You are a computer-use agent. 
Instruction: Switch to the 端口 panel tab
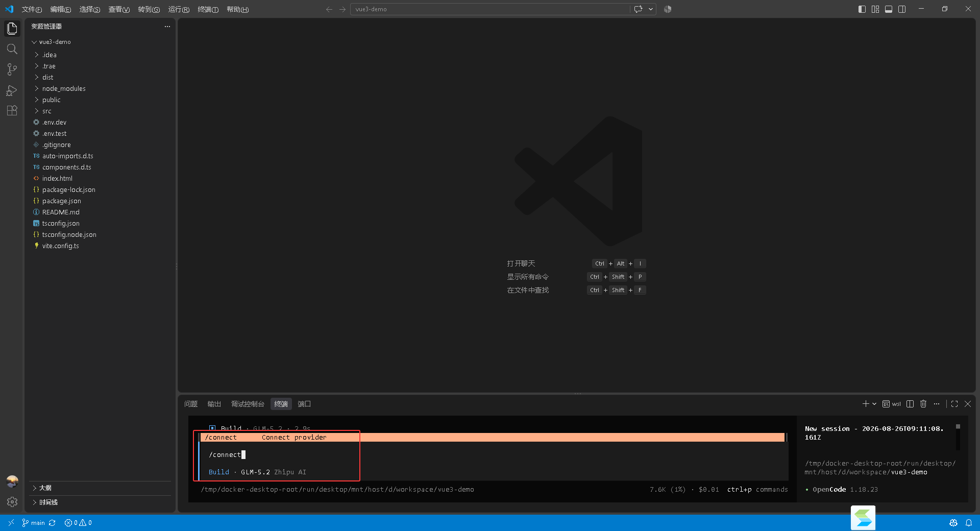point(304,404)
